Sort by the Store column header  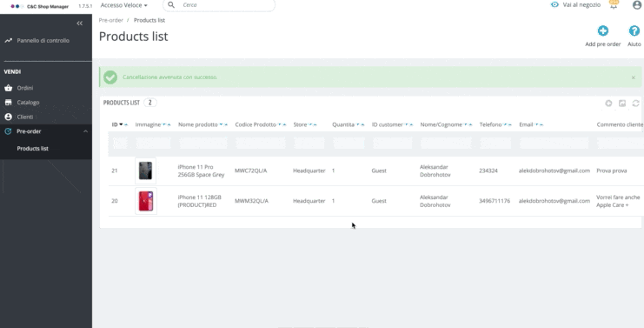pos(300,124)
